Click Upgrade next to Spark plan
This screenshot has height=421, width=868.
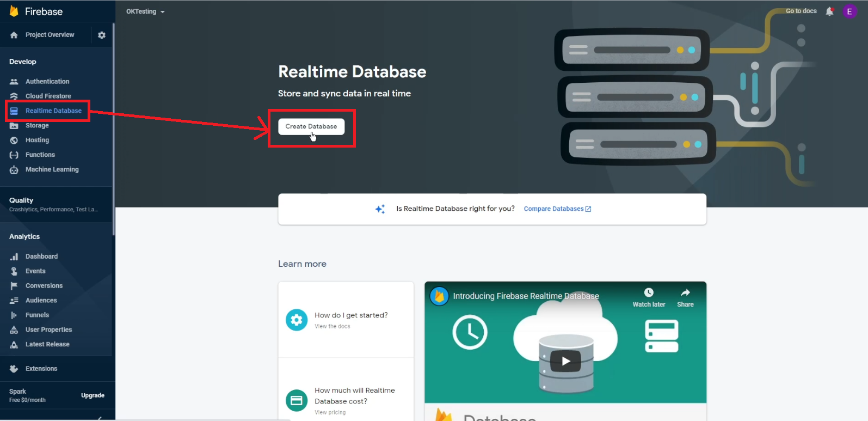click(93, 395)
